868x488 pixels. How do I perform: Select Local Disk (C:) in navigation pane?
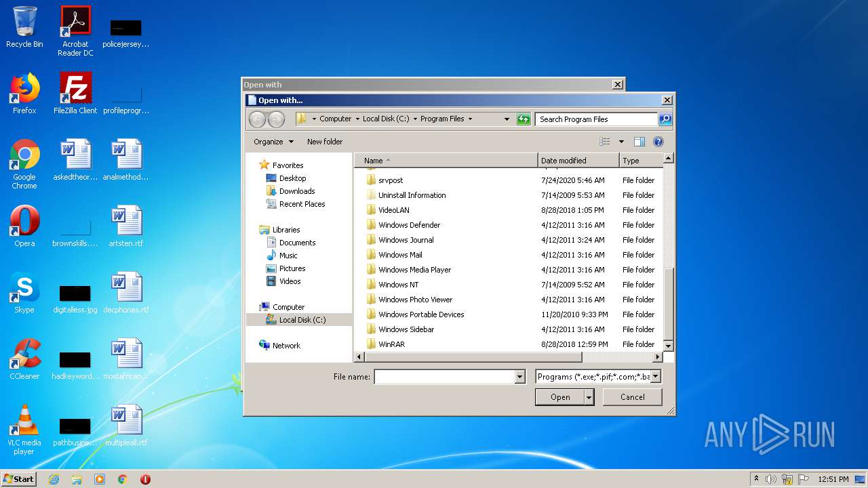[299, 320]
